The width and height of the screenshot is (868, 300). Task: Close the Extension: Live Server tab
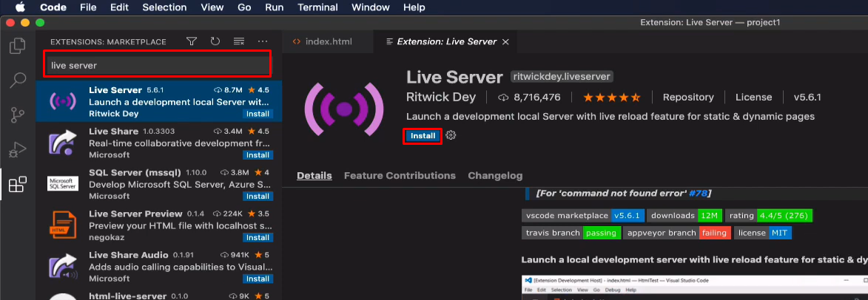[x=505, y=42]
